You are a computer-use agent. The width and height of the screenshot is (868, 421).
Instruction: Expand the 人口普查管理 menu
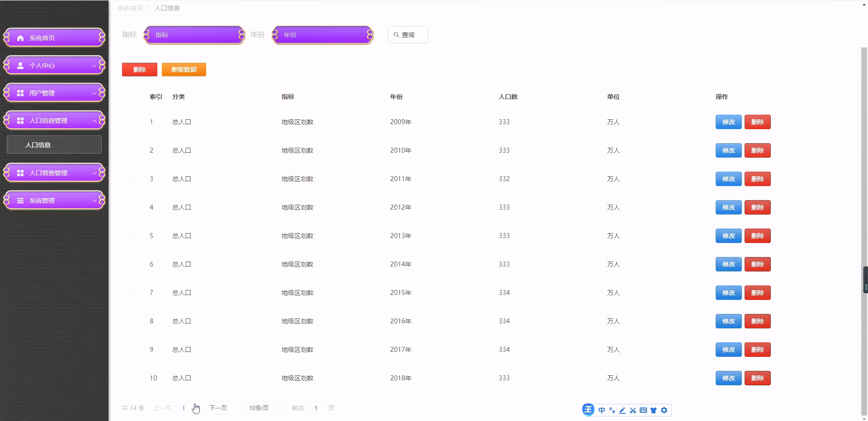pos(54,173)
